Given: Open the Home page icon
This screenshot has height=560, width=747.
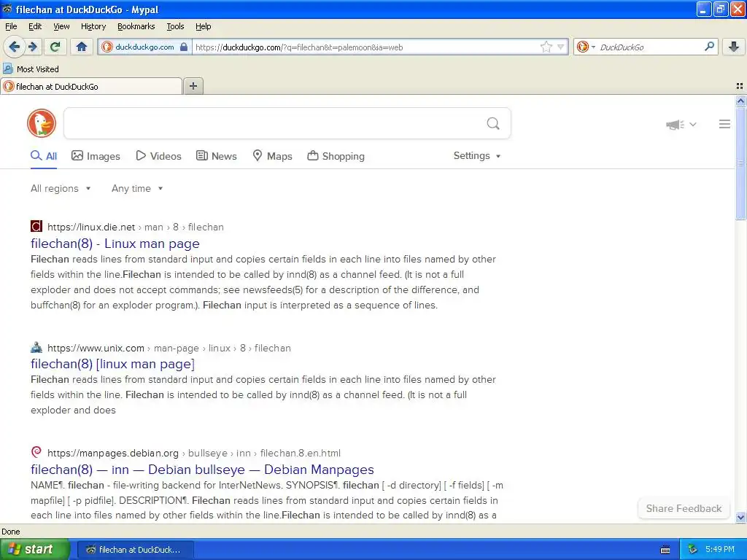Looking at the screenshot, I should coord(82,47).
